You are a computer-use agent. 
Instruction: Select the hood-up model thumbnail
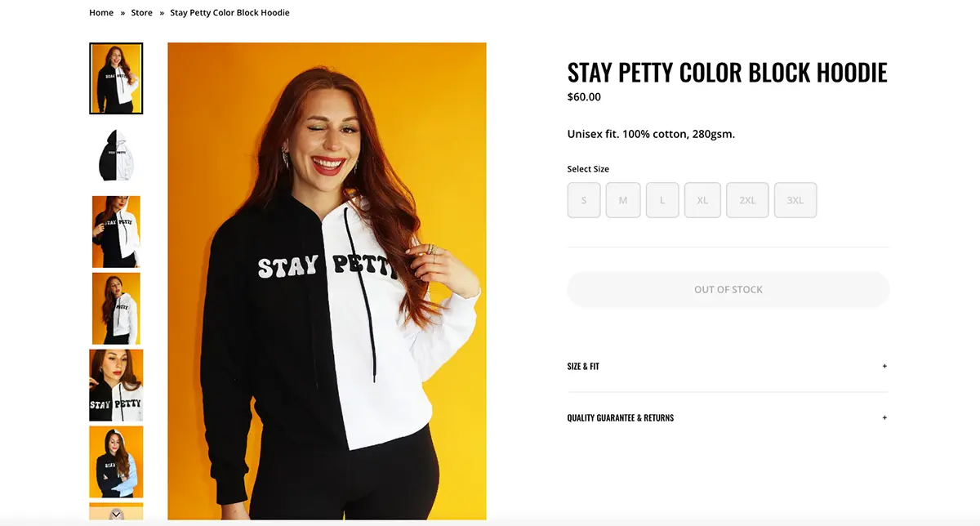pyautogui.click(x=116, y=462)
